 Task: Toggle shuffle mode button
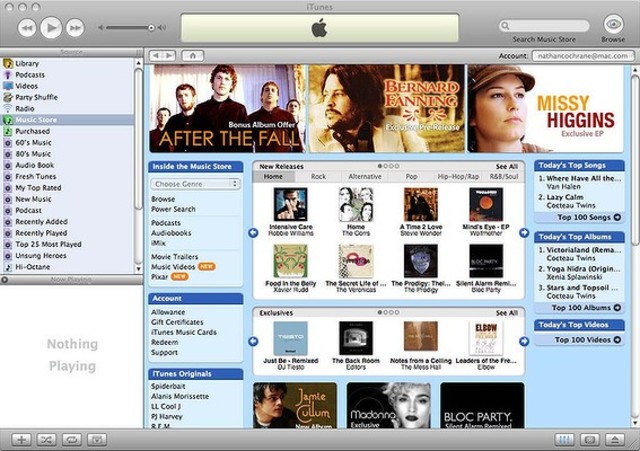click(47, 440)
